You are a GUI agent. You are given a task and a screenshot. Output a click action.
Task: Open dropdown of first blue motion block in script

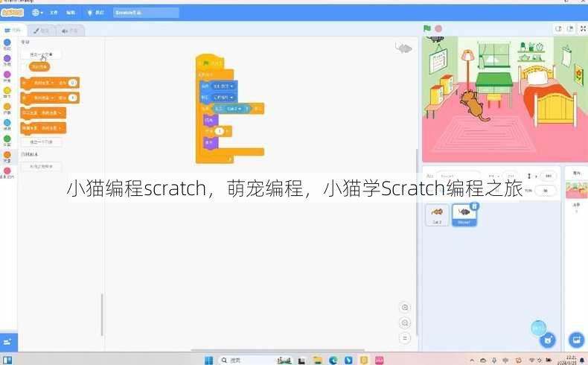223,86
